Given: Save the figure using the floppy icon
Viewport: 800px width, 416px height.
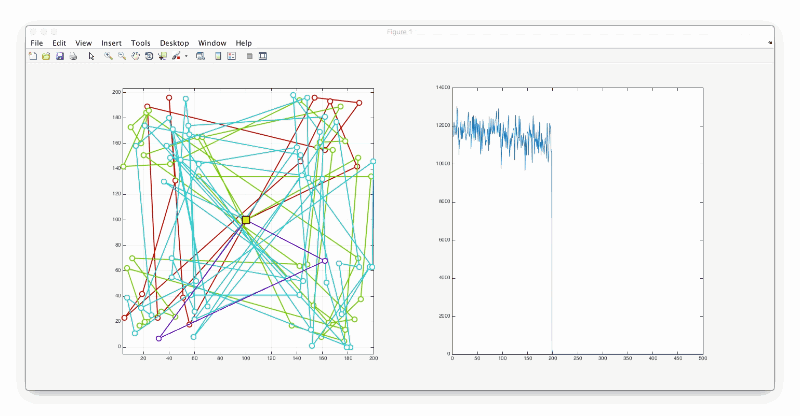Looking at the screenshot, I should click(x=60, y=56).
